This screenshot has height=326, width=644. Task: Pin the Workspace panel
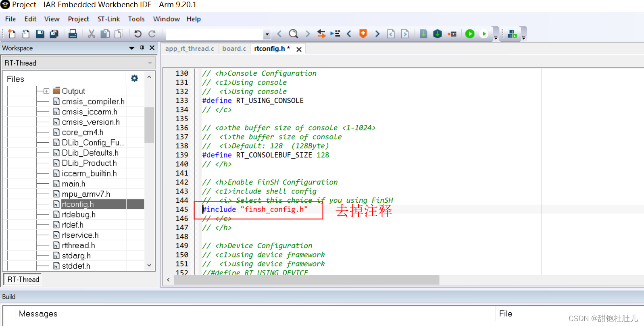(x=142, y=48)
